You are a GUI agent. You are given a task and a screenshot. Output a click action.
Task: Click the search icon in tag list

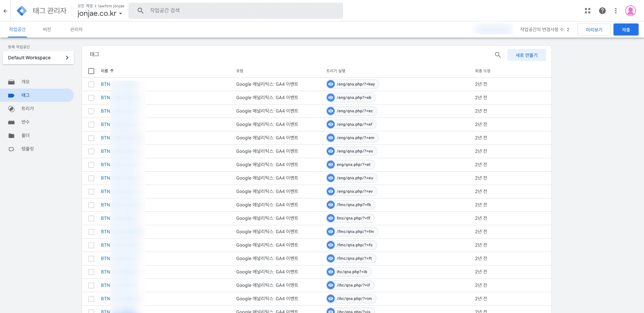pyautogui.click(x=498, y=55)
